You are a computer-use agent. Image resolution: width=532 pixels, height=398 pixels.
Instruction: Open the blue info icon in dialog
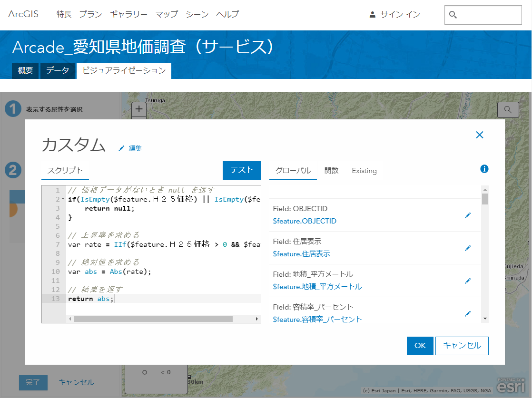click(x=484, y=169)
